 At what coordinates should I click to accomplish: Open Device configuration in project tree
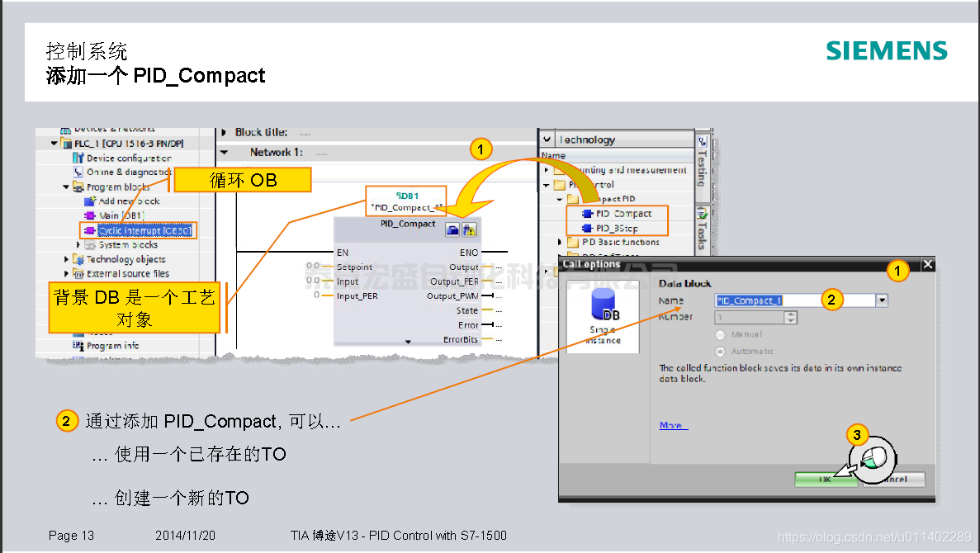coord(128,158)
